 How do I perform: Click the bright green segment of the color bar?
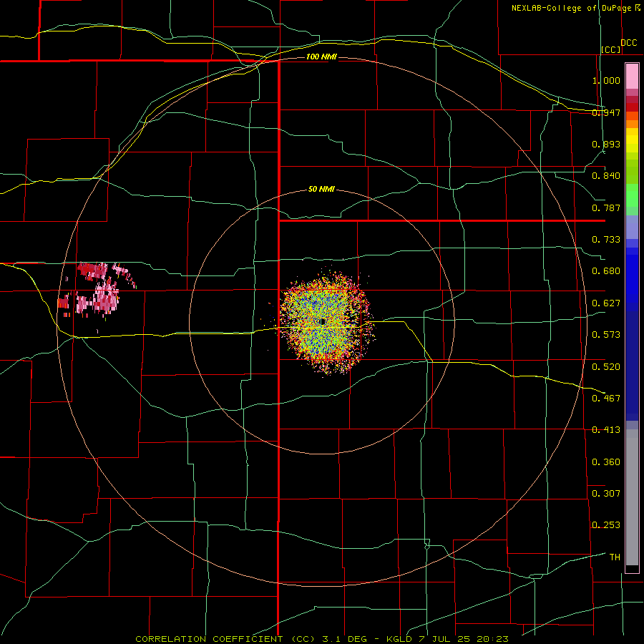tap(632, 195)
